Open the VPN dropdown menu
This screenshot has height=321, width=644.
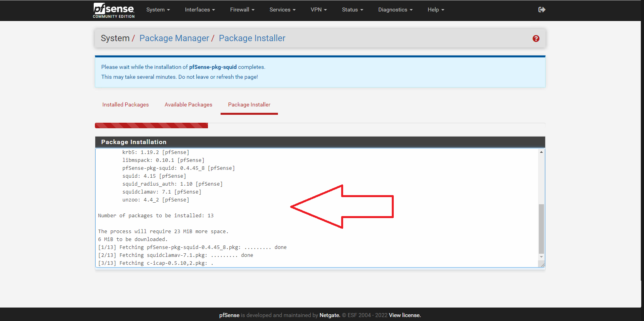tap(319, 9)
